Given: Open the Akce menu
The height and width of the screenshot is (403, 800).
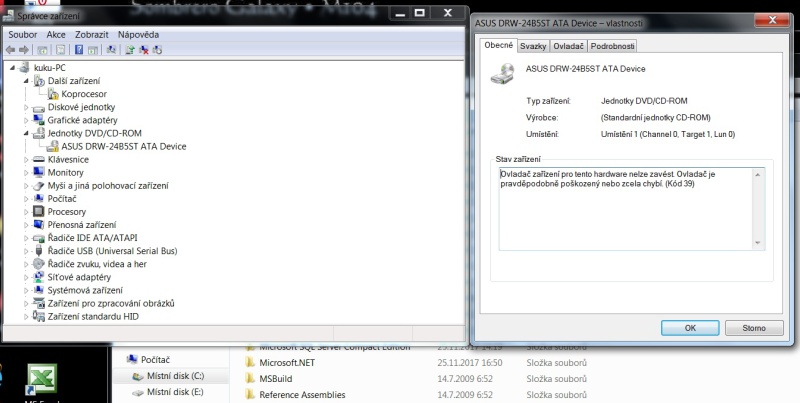Looking at the screenshot, I should pyautogui.click(x=56, y=35).
